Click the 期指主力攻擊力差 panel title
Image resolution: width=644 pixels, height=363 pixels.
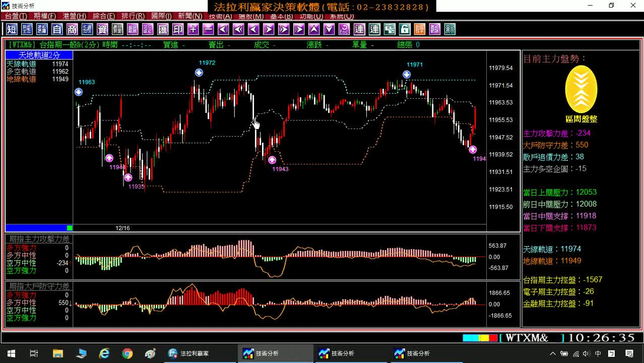tap(39, 238)
